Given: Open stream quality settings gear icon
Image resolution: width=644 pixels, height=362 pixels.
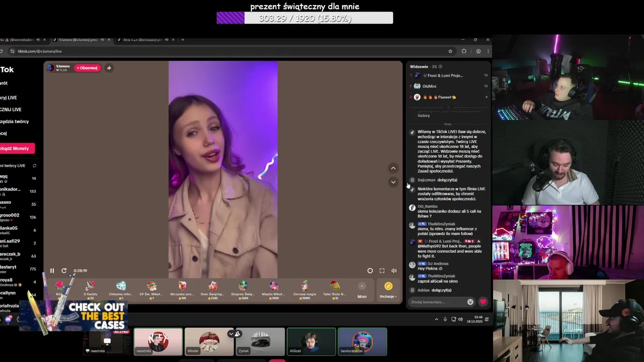Looking at the screenshot, I should (370, 270).
